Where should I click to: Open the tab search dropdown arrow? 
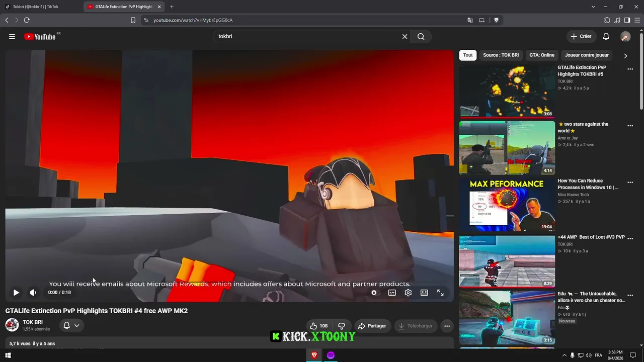593,7
